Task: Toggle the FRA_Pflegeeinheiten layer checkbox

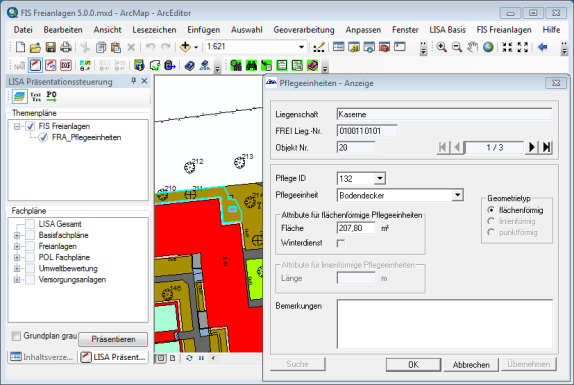Action: click(43, 138)
